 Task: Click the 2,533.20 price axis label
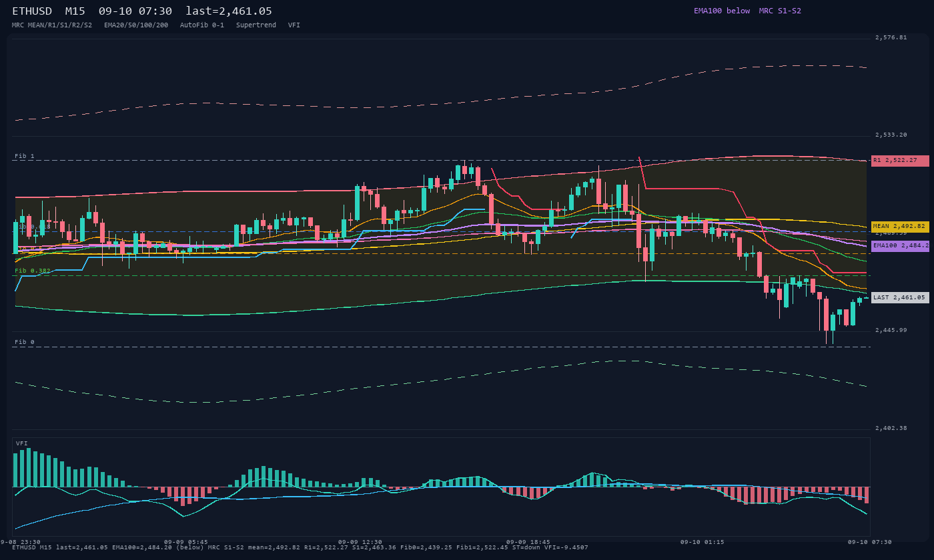[x=891, y=135]
